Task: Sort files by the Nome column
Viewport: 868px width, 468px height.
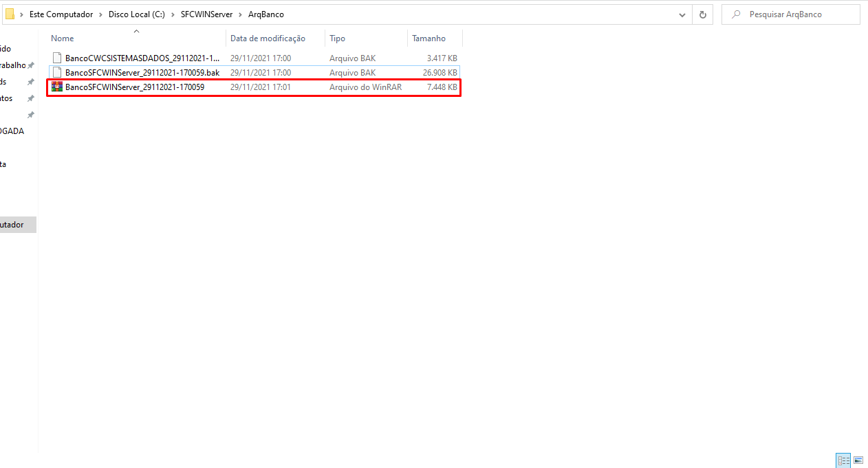Action: [63, 38]
